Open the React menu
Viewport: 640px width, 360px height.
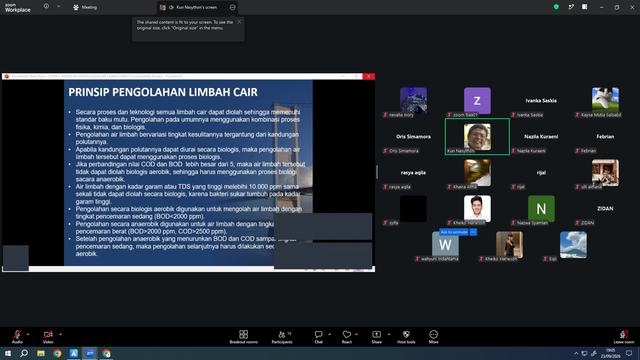(347, 337)
